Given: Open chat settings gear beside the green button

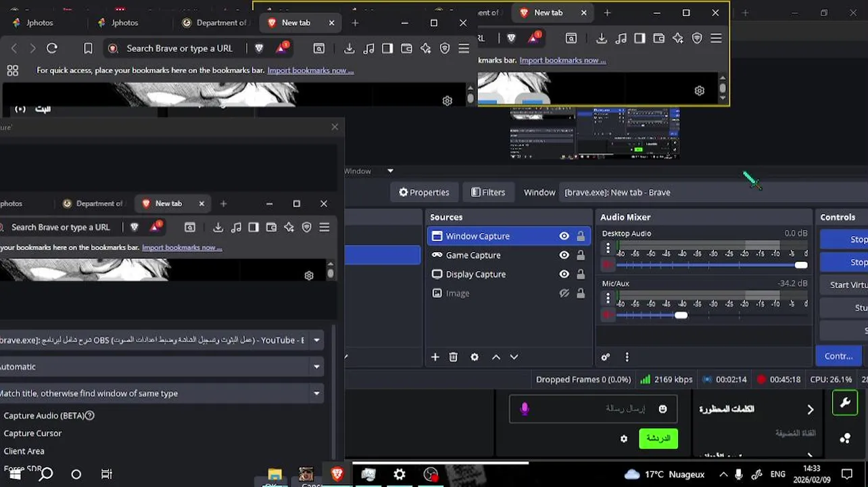Looking at the screenshot, I should [x=623, y=438].
